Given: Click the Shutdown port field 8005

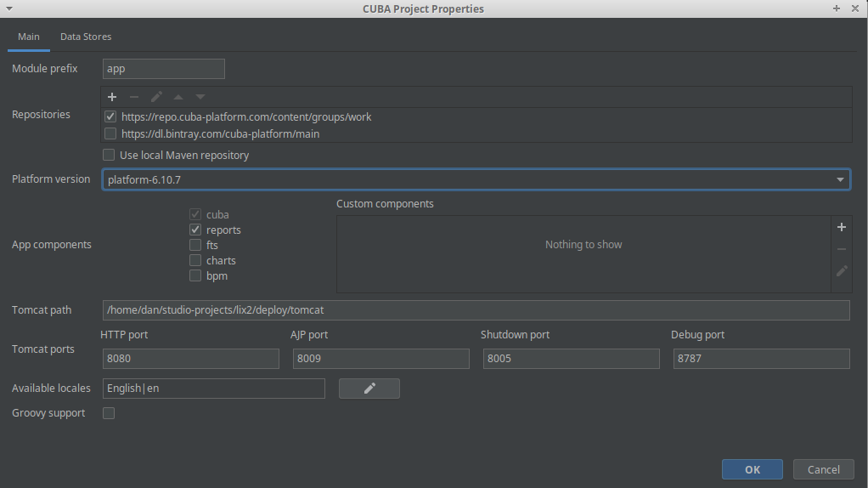Looking at the screenshot, I should pos(572,359).
